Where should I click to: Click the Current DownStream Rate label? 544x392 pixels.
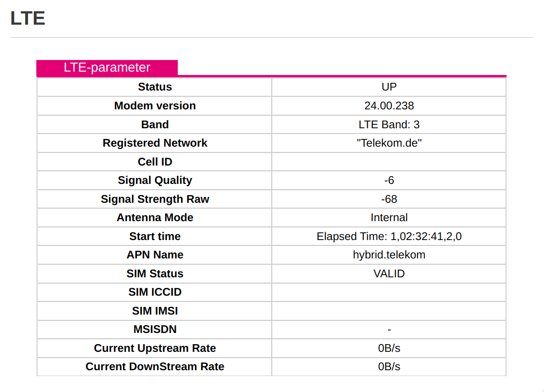(x=155, y=367)
